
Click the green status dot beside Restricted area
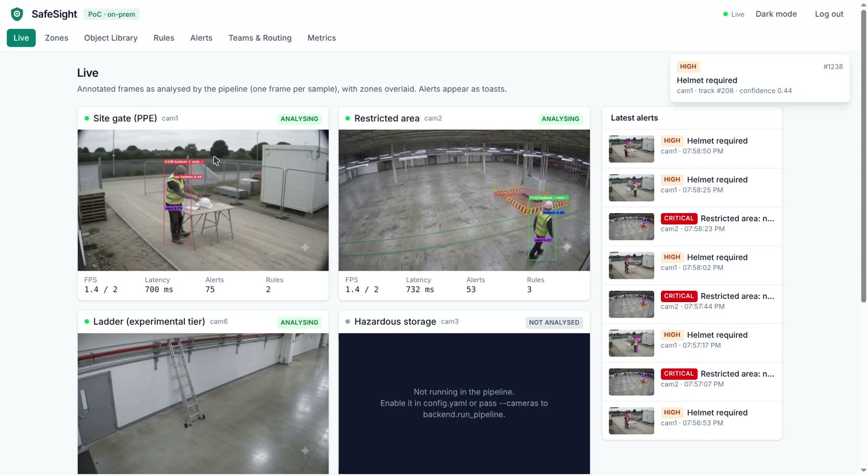348,118
